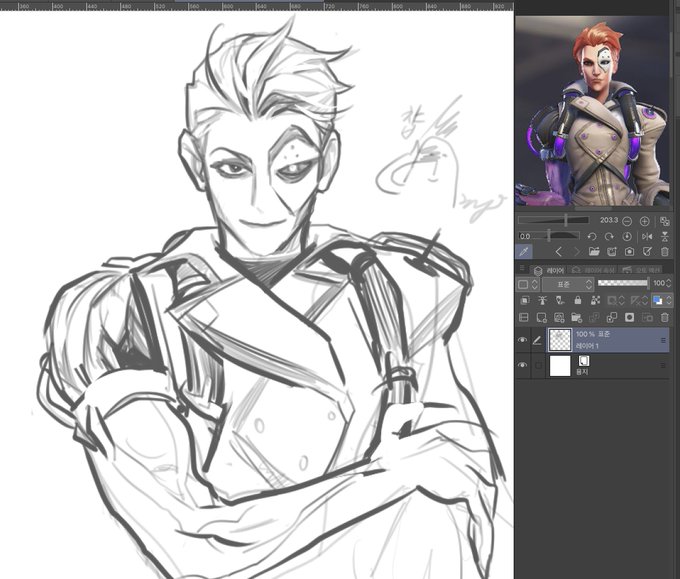Image resolution: width=680 pixels, height=579 pixels.
Task: Click the paper layer label 용지
Action: pos(581,372)
